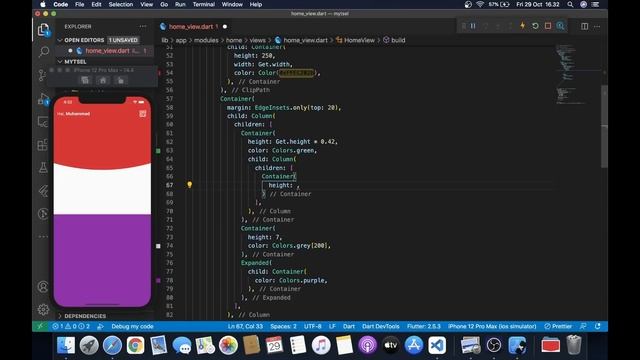Viewport: 640px width, 360px height.
Task: Click Dart DevTools in status bar
Action: pyautogui.click(x=380, y=326)
